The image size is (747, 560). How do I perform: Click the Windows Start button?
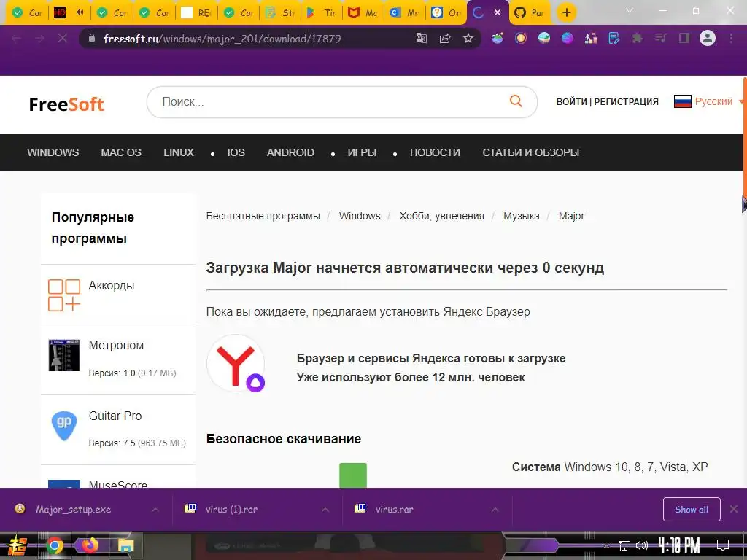click(x=18, y=545)
